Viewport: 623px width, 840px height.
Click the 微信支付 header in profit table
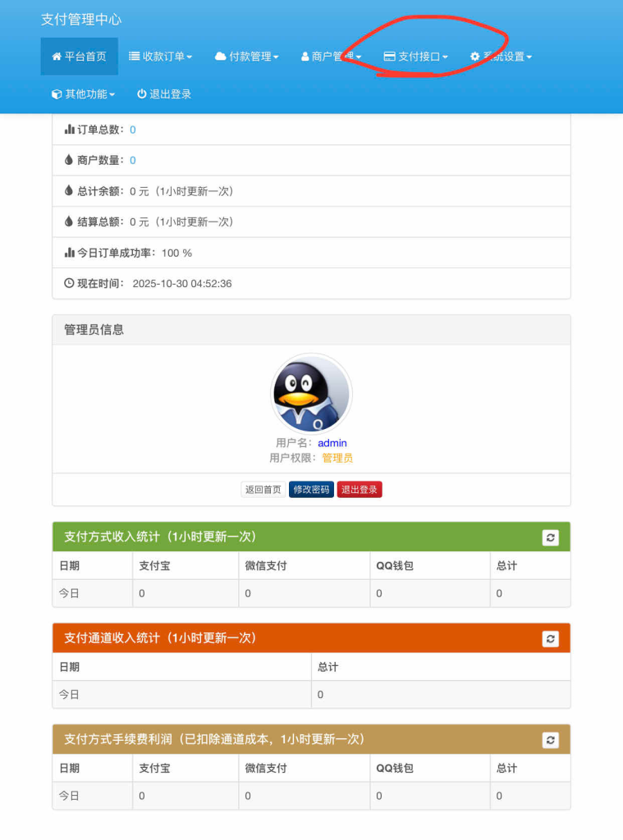(x=266, y=768)
